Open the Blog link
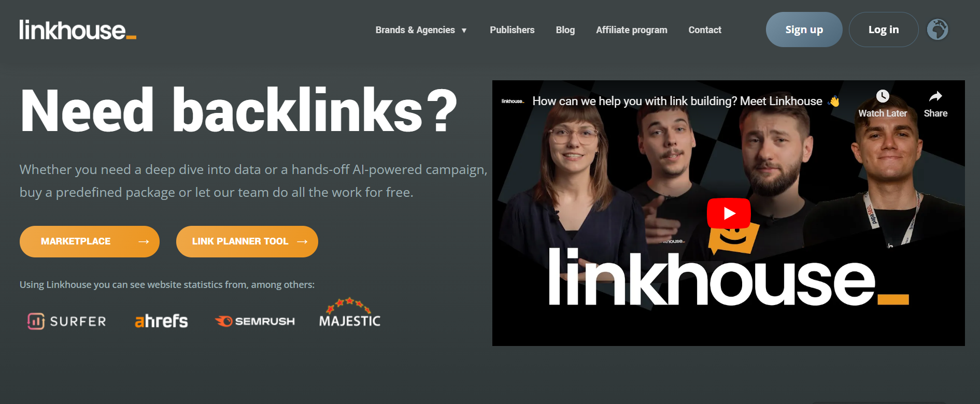This screenshot has width=980, height=404. pos(565,30)
